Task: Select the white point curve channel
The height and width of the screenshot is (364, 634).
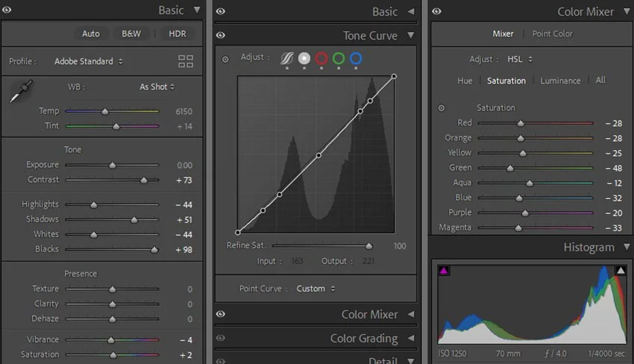Action: coord(304,58)
